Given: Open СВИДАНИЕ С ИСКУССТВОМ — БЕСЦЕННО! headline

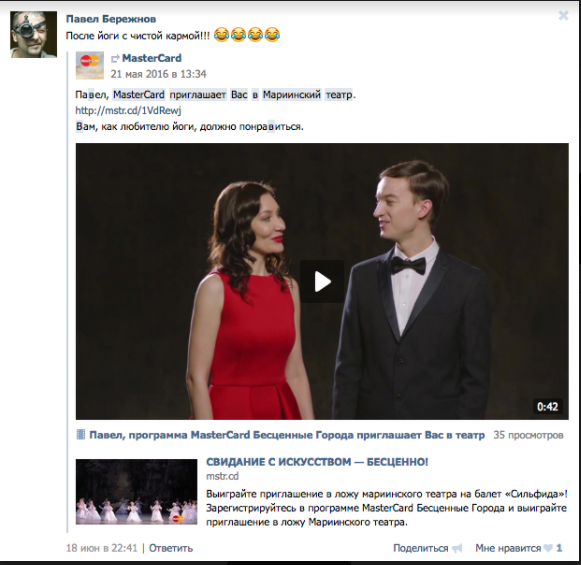Looking at the screenshot, I should [x=317, y=462].
